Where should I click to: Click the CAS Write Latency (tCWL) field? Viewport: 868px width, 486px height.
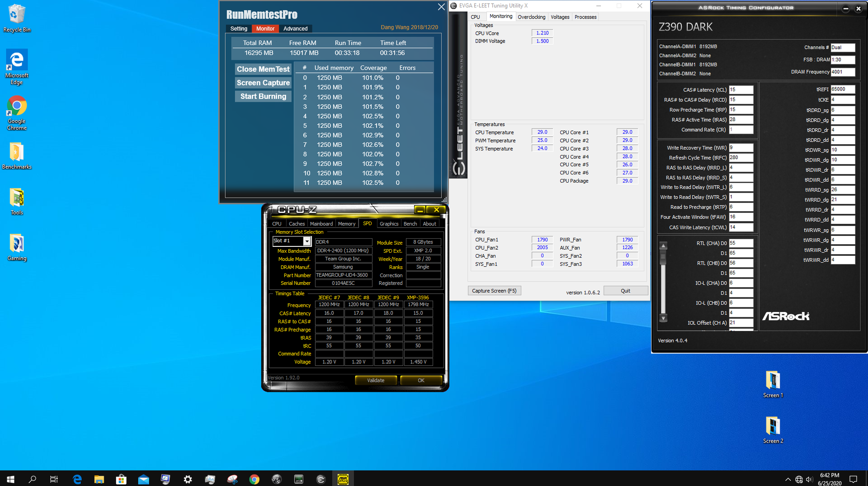tap(741, 227)
